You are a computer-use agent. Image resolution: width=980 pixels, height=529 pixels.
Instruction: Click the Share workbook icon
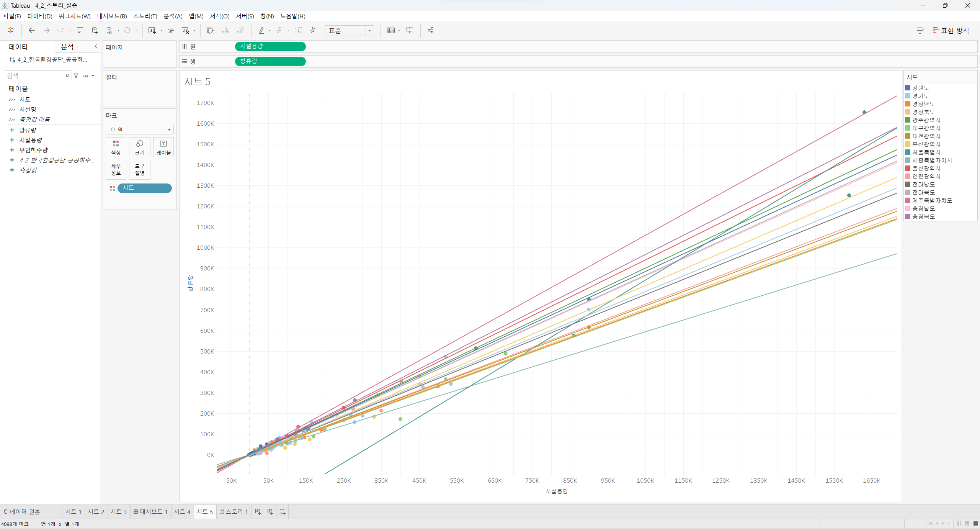pyautogui.click(x=431, y=31)
